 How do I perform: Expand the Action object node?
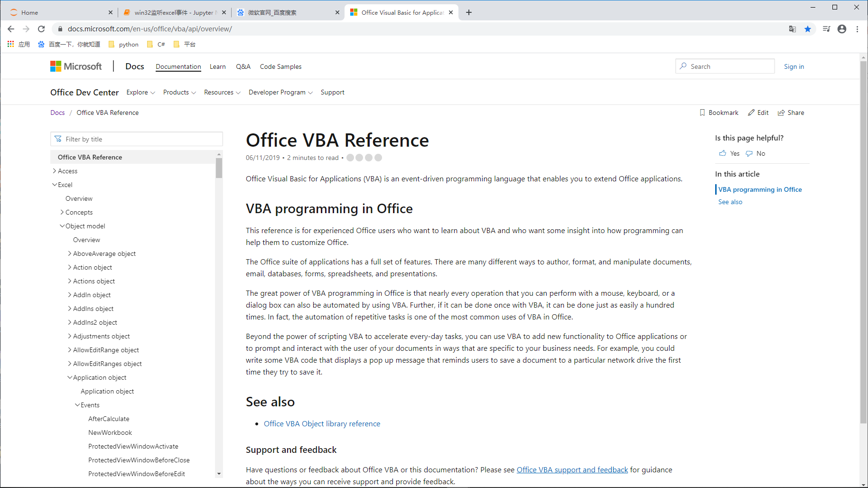pyautogui.click(x=70, y=267)
